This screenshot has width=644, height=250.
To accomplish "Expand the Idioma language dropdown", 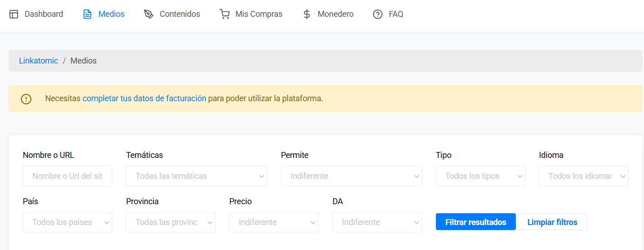I will click(584, 176).
